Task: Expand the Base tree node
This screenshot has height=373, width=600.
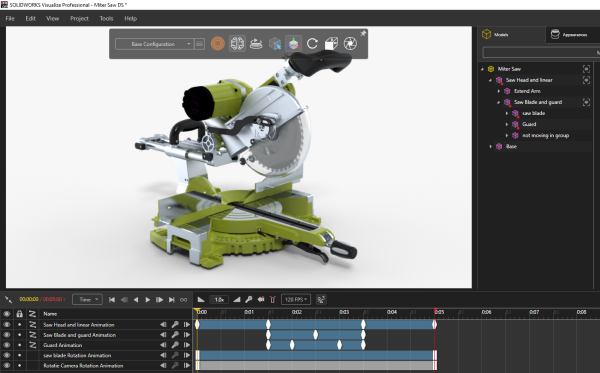Action: coord(491,147)
